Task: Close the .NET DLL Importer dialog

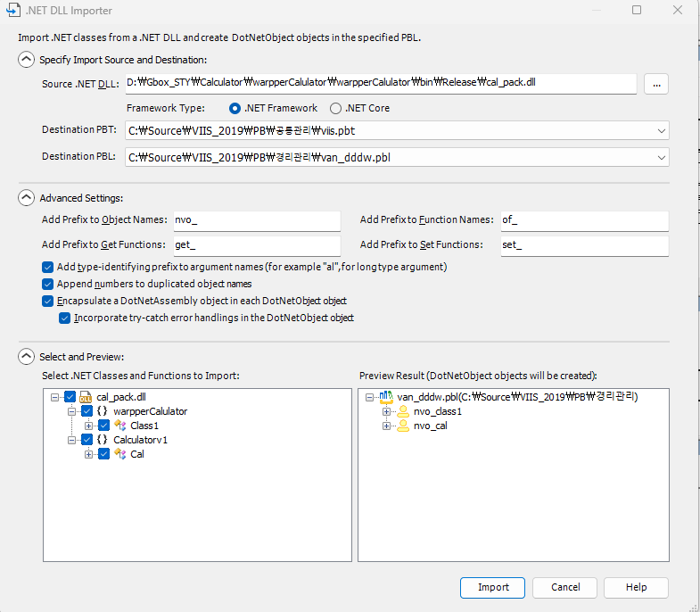Action: pos(677,10)
